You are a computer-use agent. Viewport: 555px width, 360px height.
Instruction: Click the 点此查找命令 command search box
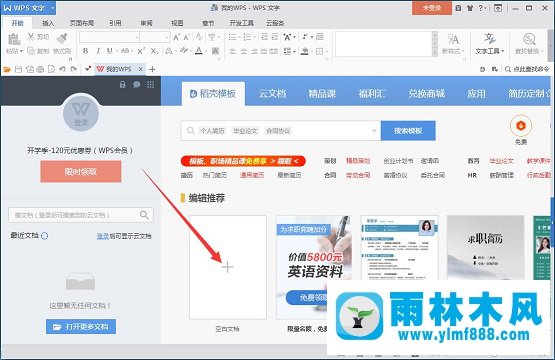click(x=527, y=69)
